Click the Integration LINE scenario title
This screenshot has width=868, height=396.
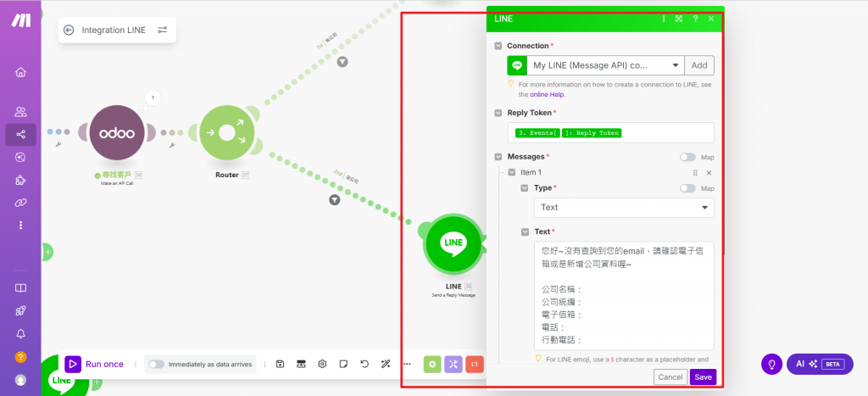click(114, 30)
